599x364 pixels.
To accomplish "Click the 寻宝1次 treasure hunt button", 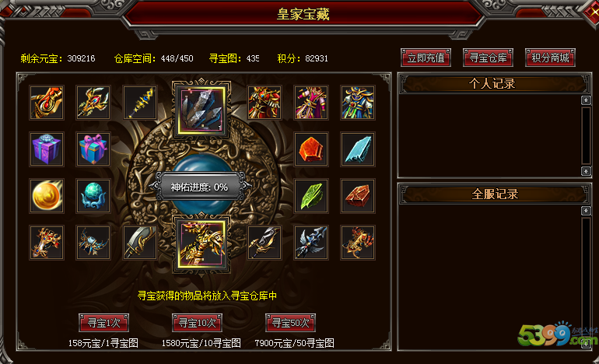I will coord(103,323).
